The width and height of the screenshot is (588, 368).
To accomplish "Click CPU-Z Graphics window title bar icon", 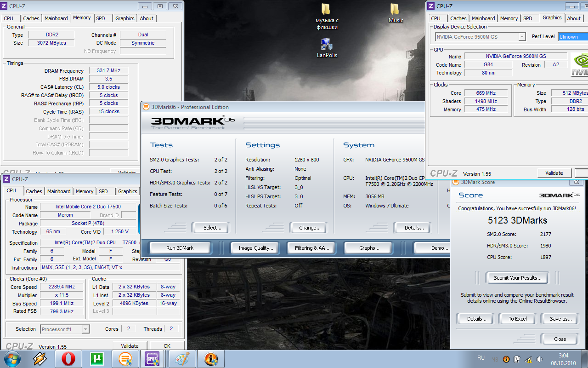I will (x=431, y=6).
